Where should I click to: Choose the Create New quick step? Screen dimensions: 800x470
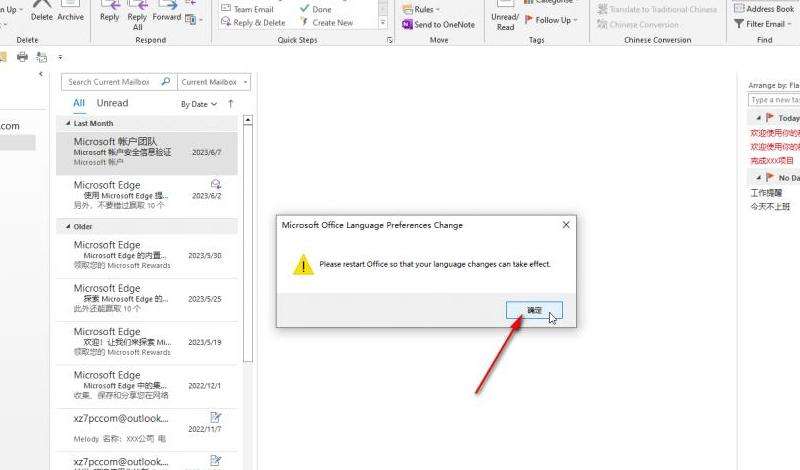tap(327, 22)
